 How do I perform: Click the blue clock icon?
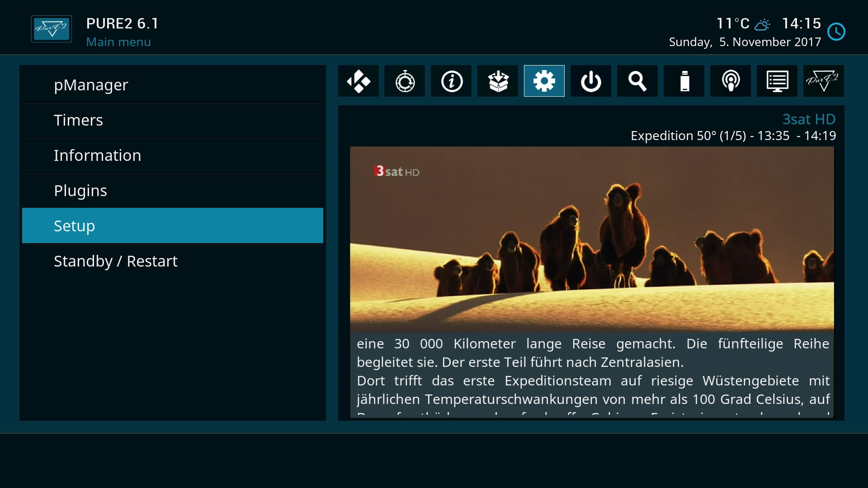tap(836, 32)
